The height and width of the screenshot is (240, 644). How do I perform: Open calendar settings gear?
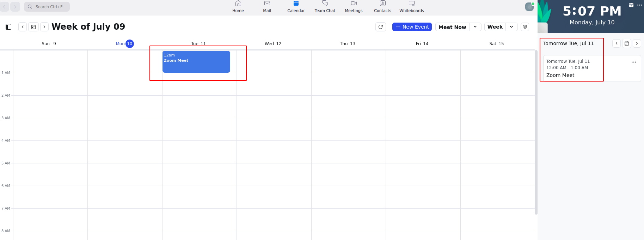click(x=525, y=27)
